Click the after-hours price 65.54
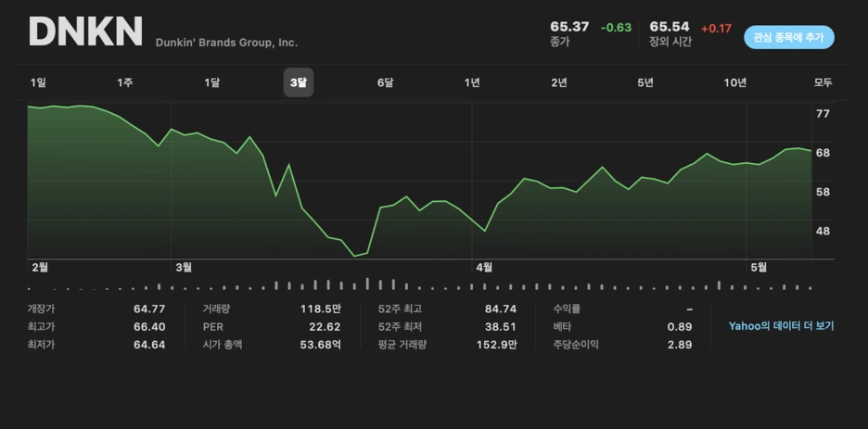Viewport: 868px width, 429px height. [x=670, y=27]
